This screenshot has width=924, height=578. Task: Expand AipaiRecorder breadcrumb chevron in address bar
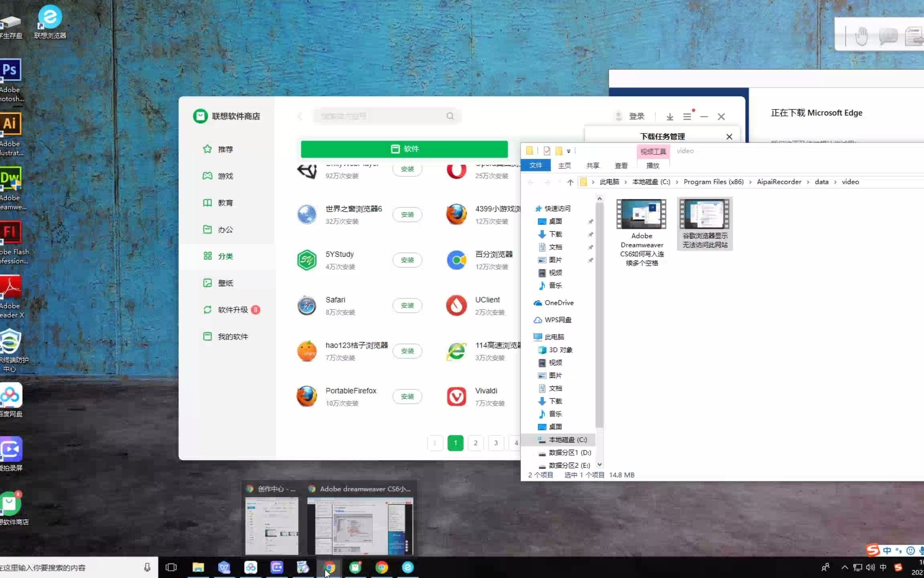(808, 182)
